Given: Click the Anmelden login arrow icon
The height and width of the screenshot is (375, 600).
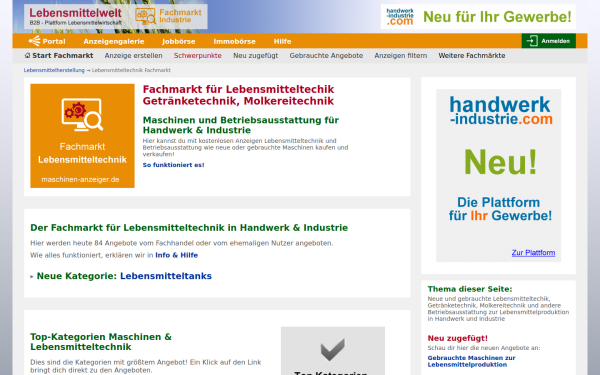Looking at the screenshot, I should click(532, 41).
